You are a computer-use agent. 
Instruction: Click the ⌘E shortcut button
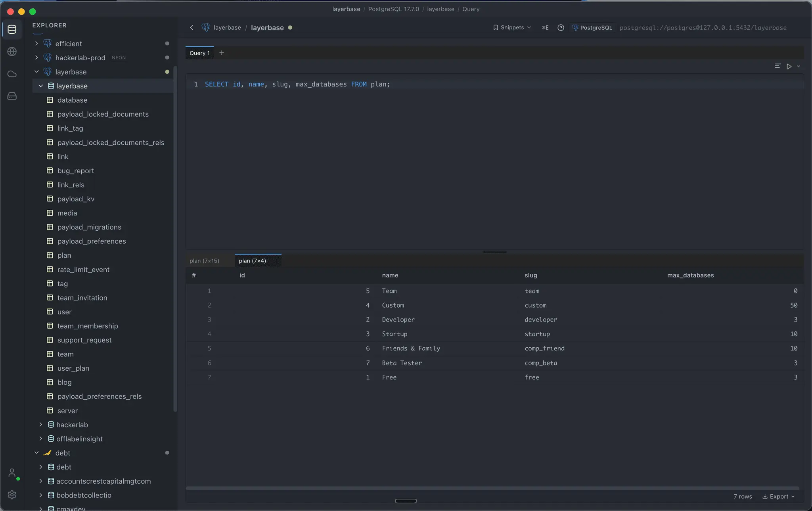click(x=545, y=27)
